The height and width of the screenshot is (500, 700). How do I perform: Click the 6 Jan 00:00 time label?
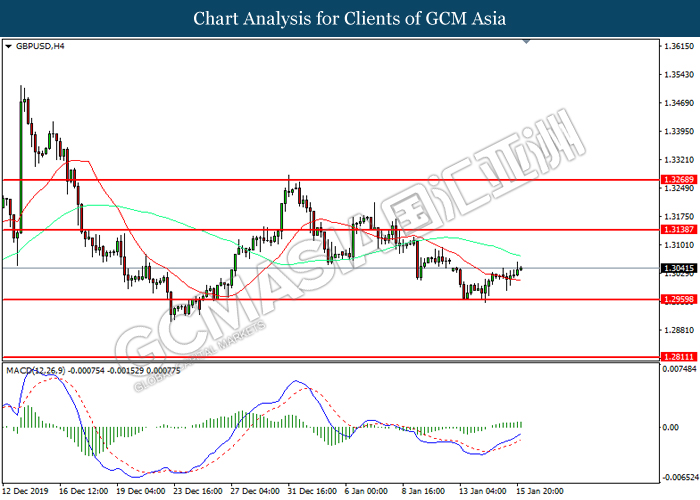pyautogui.click(x=366, y=491)
